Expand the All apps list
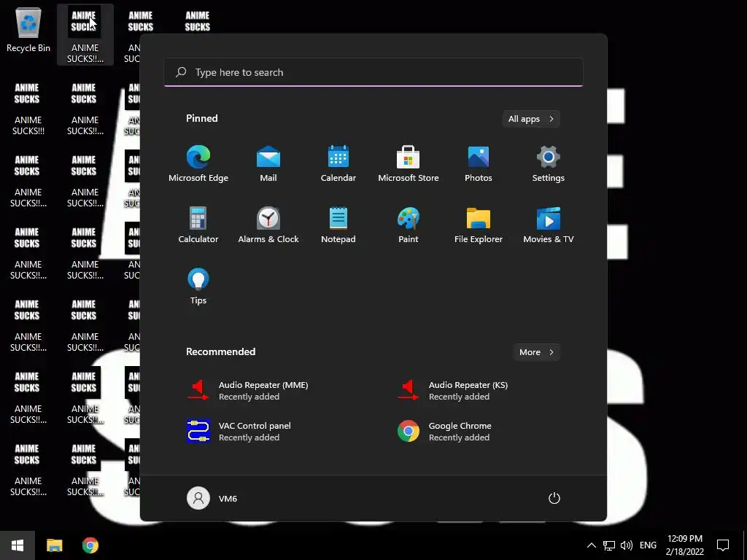Viewport: 747px width, 560px height. [531, 119]
